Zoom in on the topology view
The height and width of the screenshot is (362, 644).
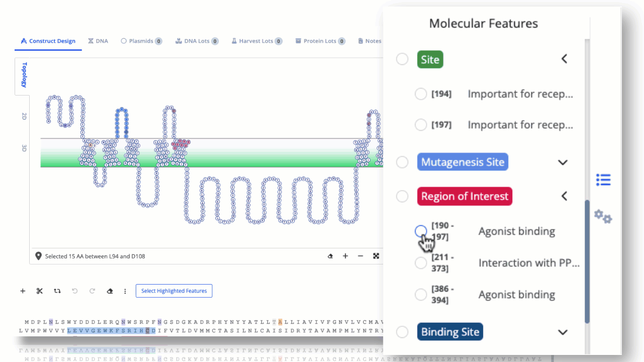[345, 256]
